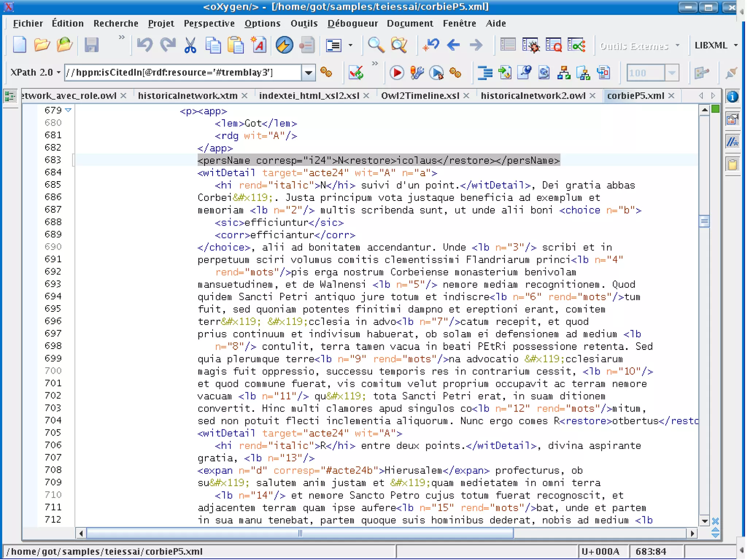Click the vertical scrollbar down arrow

[704, 521]
